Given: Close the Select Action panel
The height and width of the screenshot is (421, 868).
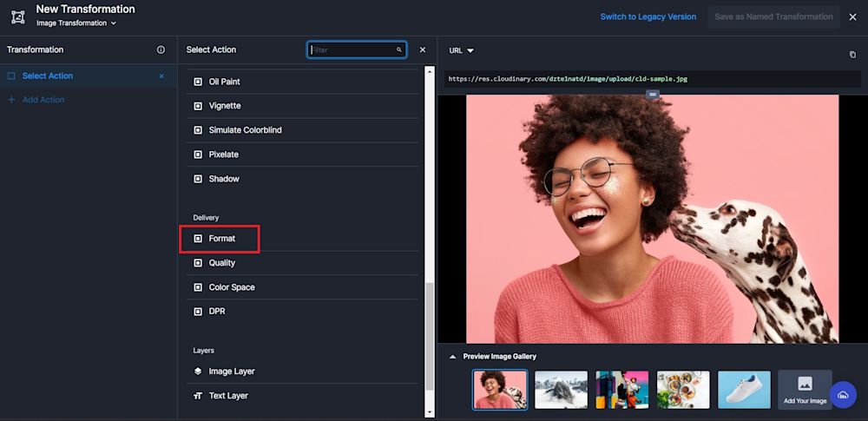Looking at the screenshot, I should click(423, 50).
